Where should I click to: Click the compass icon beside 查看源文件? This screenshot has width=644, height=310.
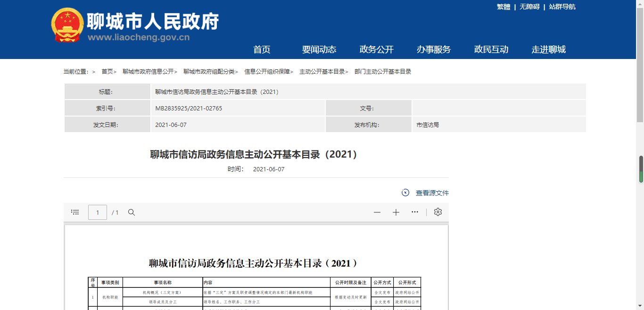coord(405,193)
